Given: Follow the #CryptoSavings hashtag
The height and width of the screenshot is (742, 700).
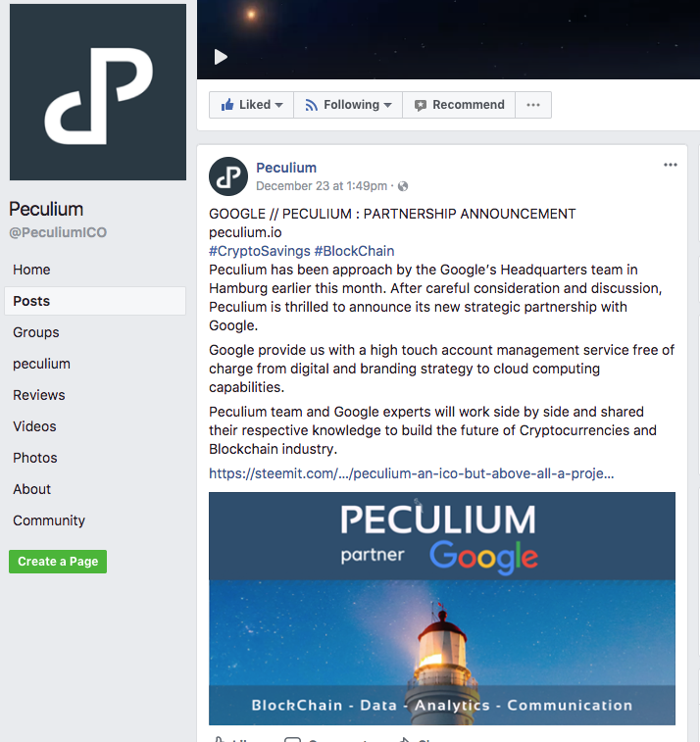Looking at the screenshot, I should pyautogui.click(x=260, y=251).
